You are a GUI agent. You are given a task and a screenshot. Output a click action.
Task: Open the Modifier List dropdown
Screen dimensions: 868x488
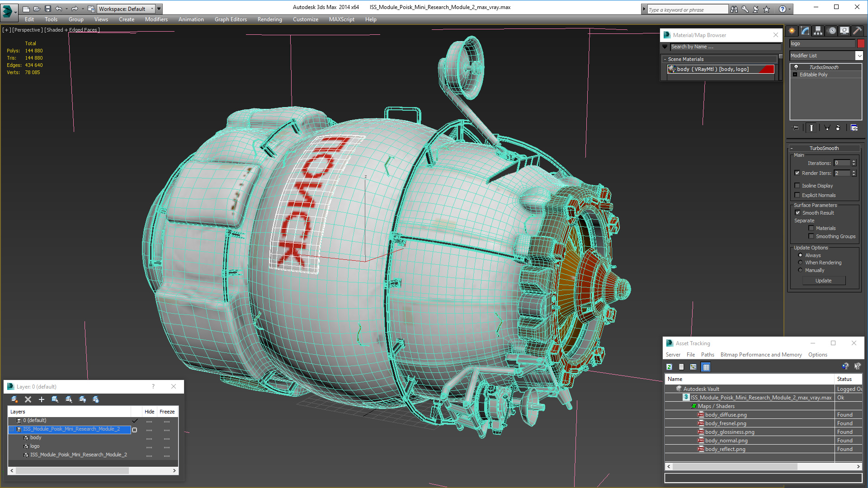tap(859, 56)
